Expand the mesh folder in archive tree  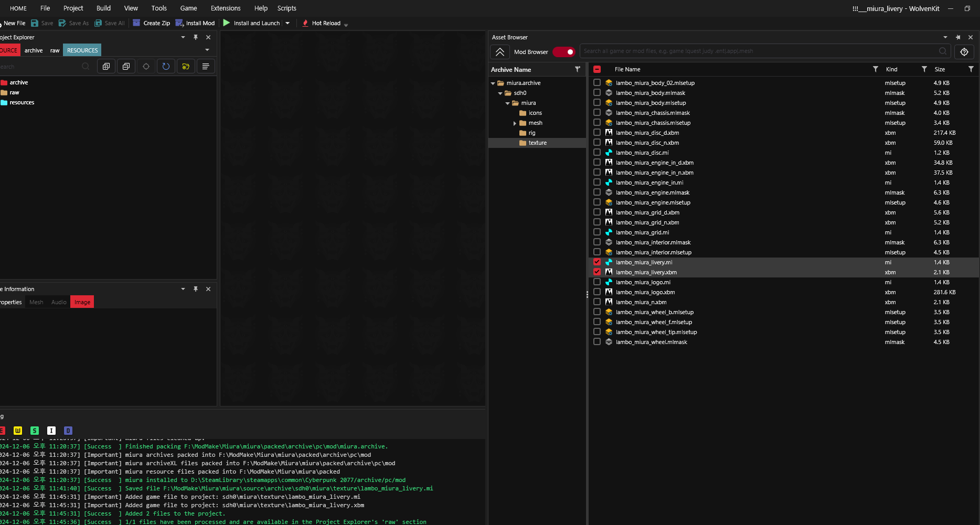pos(515,123)
